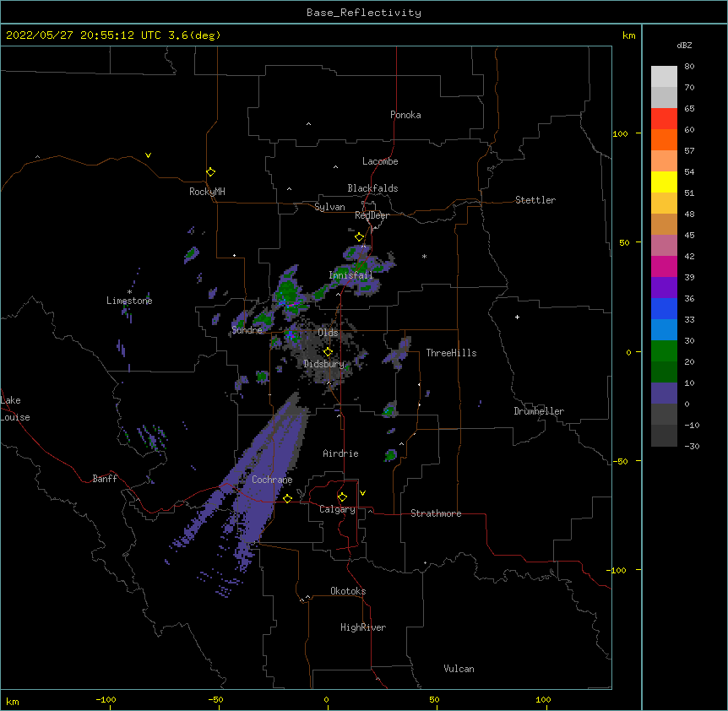Click the RockyMH label

pyautogui.click(x=207, y=192)
